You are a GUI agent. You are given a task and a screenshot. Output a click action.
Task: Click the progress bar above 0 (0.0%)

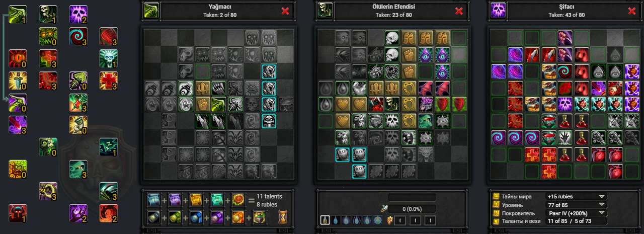[x=412, y=197]
